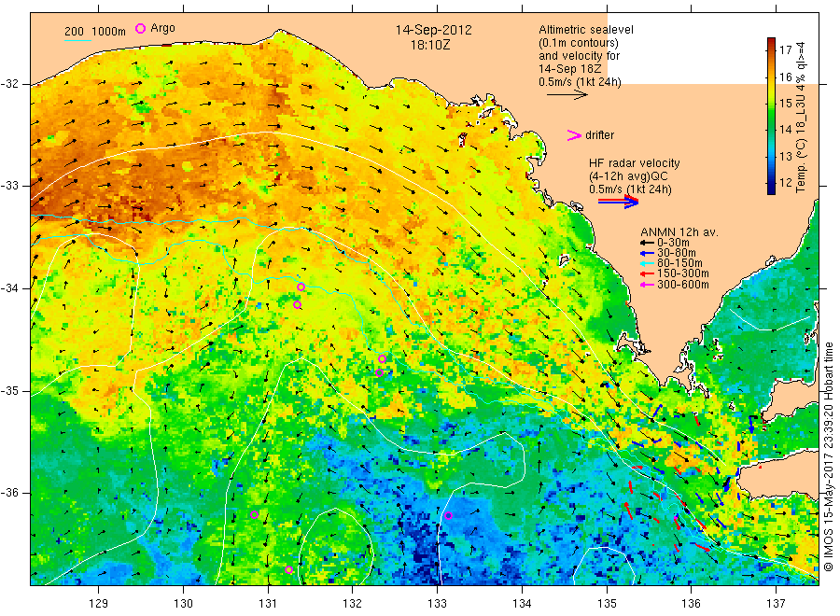
Task: Click the 'Altimetric sealevel' caption text
Action: pyautogui.click(x=586, y=30)
